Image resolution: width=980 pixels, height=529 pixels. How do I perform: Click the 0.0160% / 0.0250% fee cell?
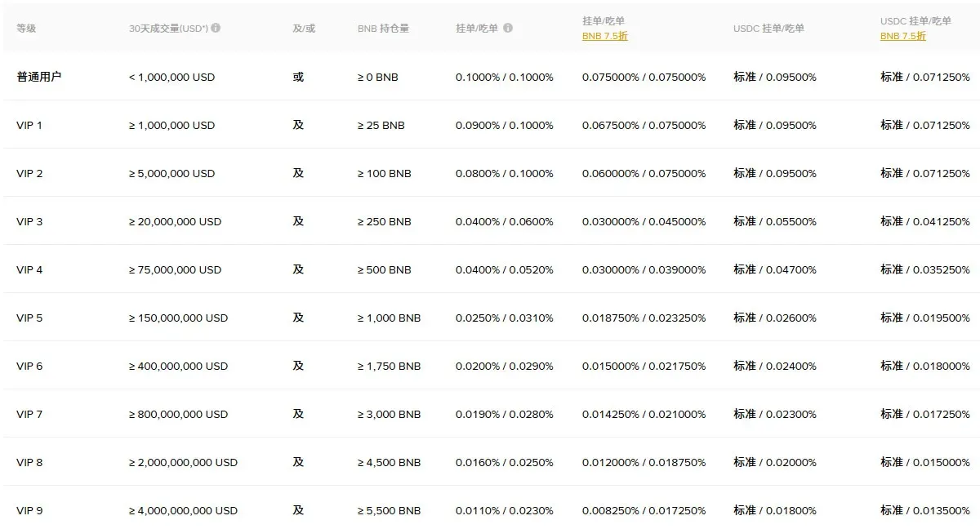505,462
